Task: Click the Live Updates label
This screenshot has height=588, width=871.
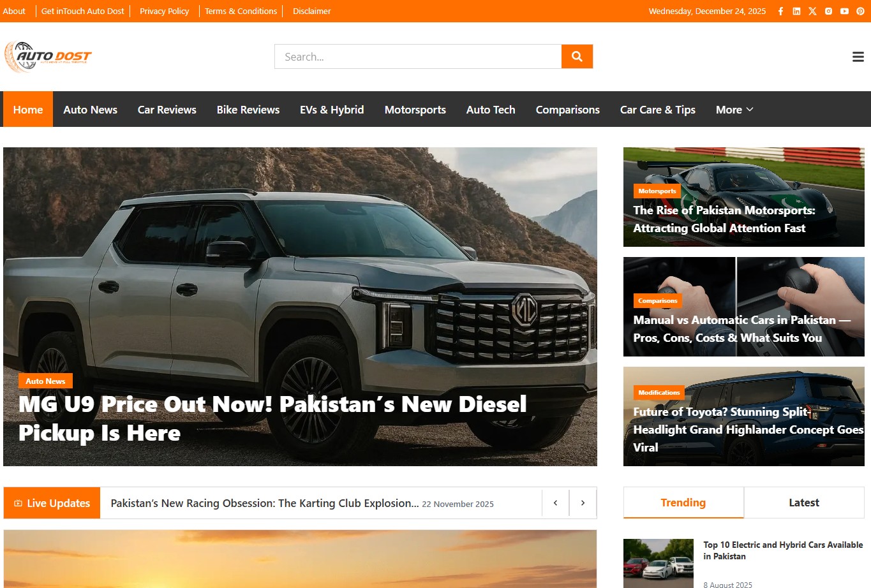Action: 52,503
